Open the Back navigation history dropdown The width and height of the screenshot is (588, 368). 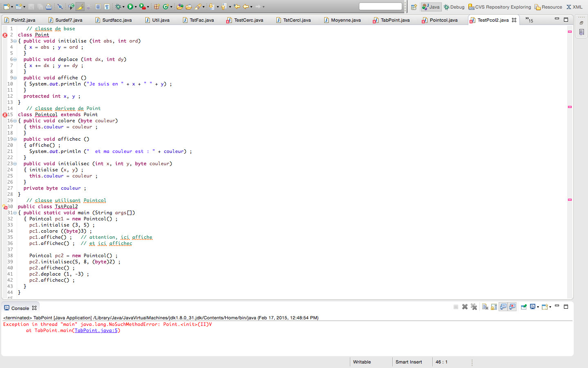pyautogui.click(x=251, y=7)
